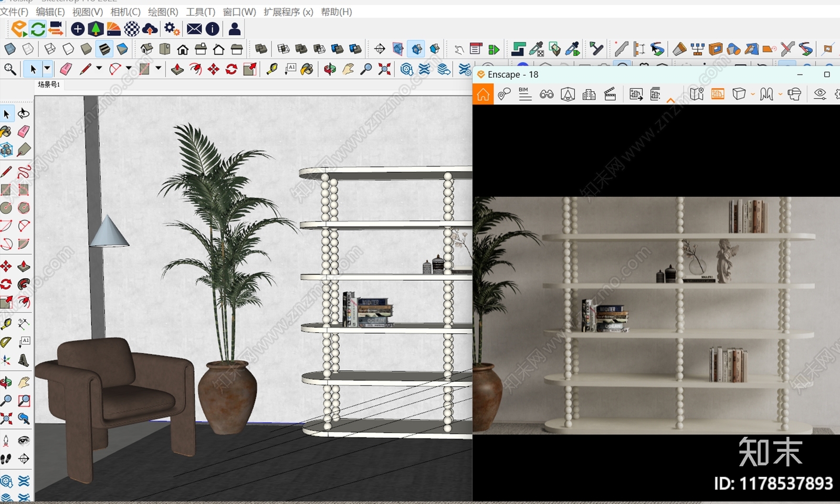840x504 pixels.
Task: Select the Protractor tool in left toolbar
Action: pyautogui.click(x=6, y=342)
